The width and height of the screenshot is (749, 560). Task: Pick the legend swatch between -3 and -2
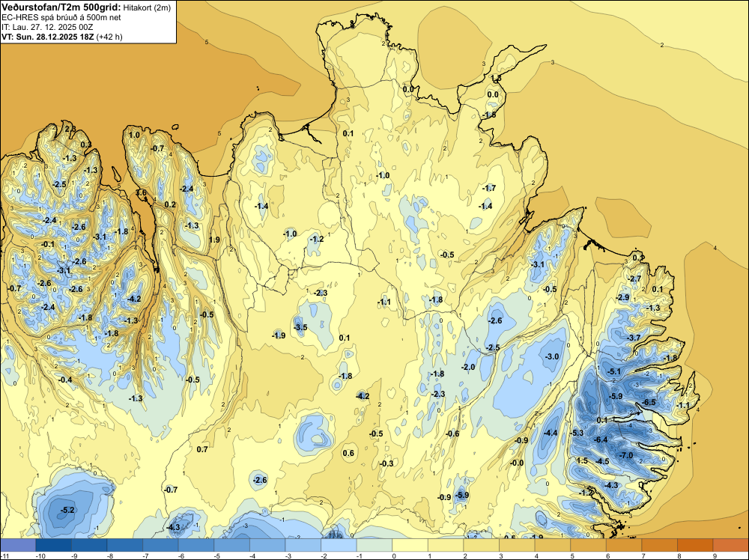tap(303, 545)
